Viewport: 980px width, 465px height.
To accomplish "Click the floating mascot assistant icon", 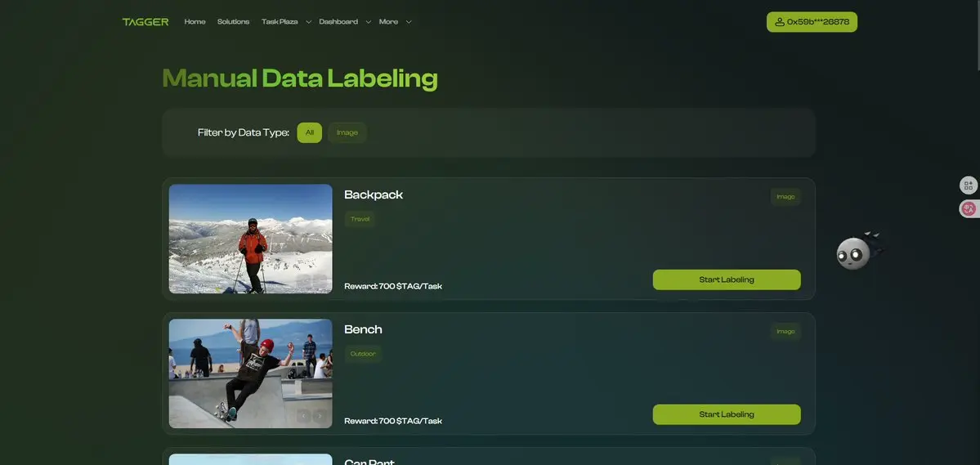I will 859,251.
